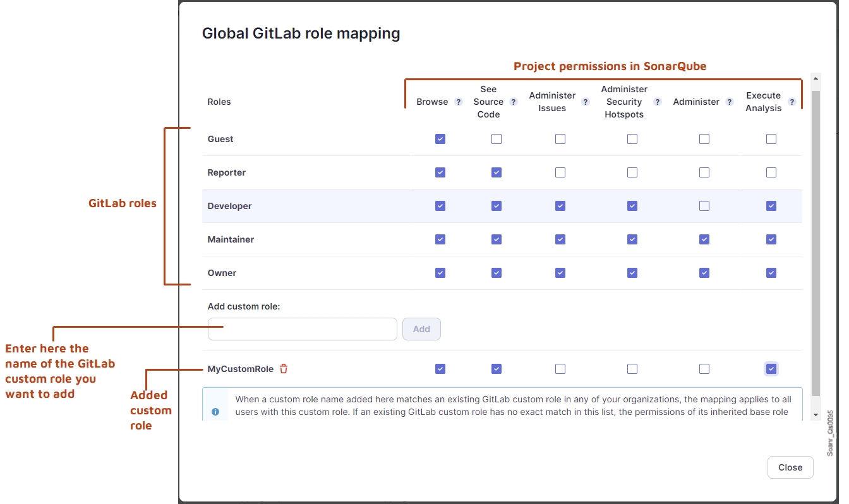
Task: Uncheck Administer for Maintainer role
Action: coord(704,239)
